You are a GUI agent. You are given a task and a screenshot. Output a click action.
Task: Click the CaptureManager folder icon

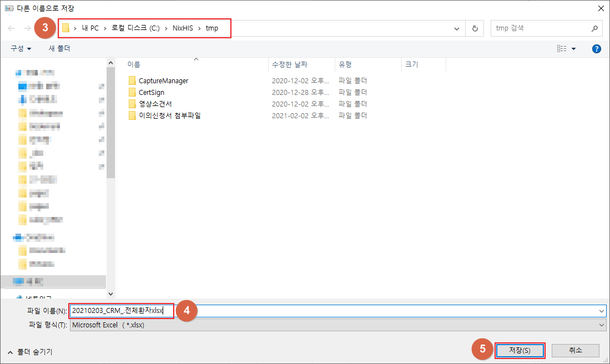tap(132, 81)
